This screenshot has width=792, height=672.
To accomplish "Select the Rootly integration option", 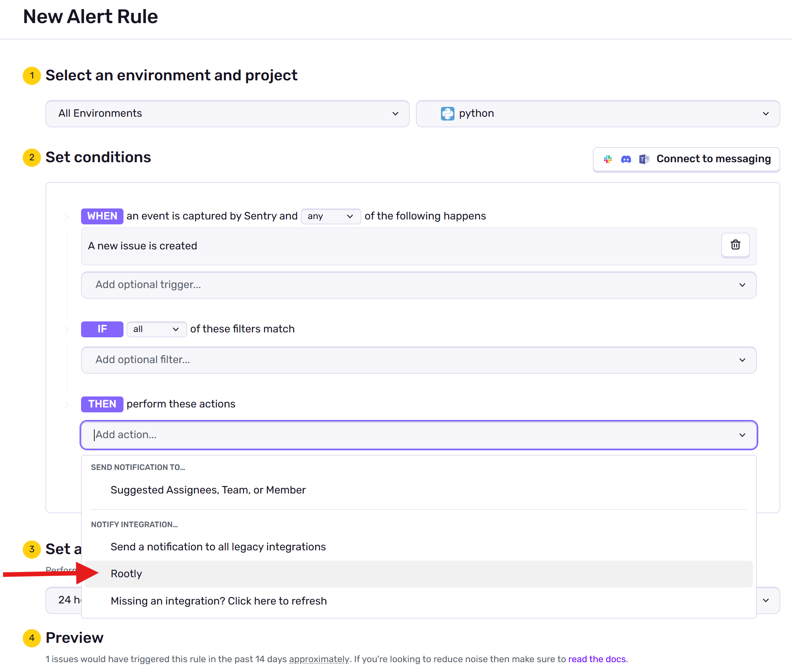I will pos(127,574).
